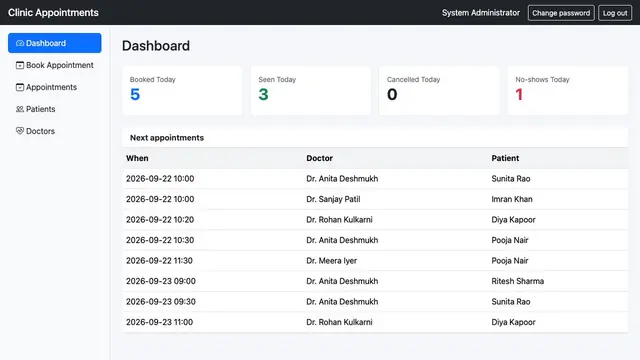Click System Administrator user name
The height and width of the screenshot is (360, 640).
[481, 13]
